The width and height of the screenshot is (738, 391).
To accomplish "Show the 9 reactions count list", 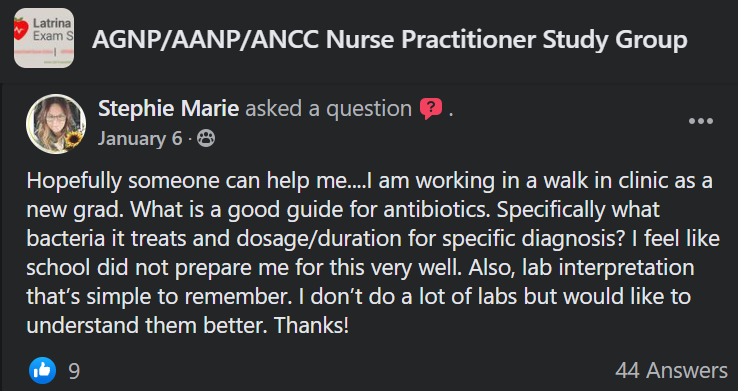I will tap(74, 371).
